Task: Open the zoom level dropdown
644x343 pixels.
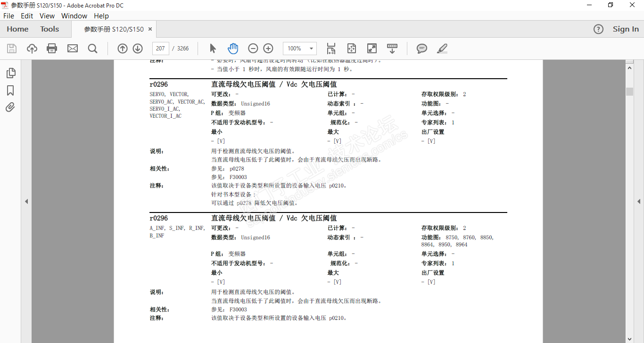Action: pyautogui.click(x=312, y=49)
